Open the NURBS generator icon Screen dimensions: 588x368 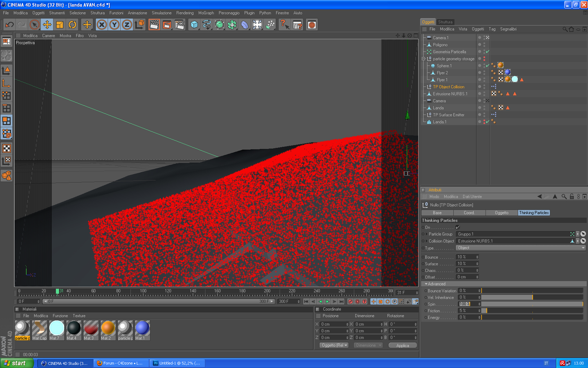pos(219,25)
